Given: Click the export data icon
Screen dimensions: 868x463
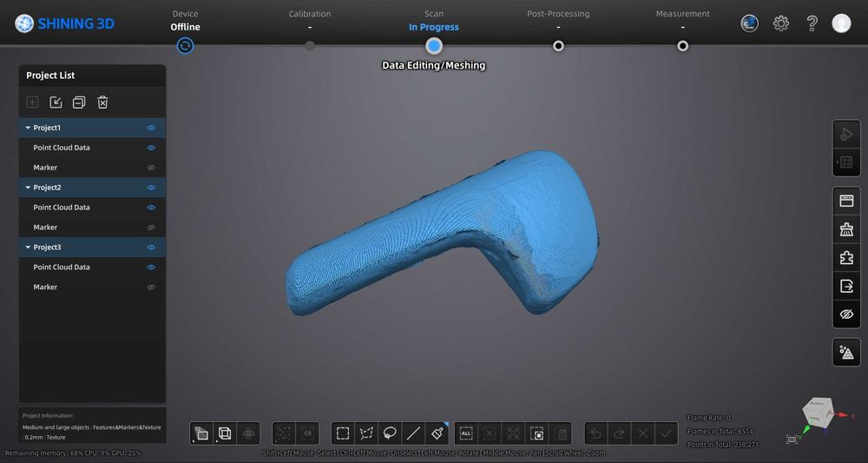Looking at the screenshot, I should [846, 286].
